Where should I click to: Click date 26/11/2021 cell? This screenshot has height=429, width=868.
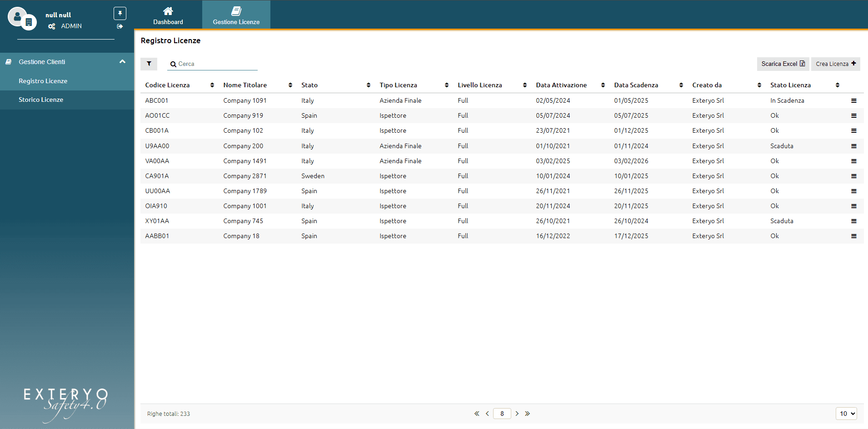click(553, 191)
